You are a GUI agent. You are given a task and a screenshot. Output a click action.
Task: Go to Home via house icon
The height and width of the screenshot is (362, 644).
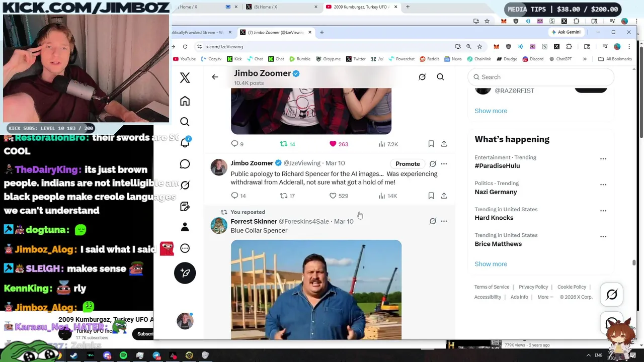pos(185,101)
